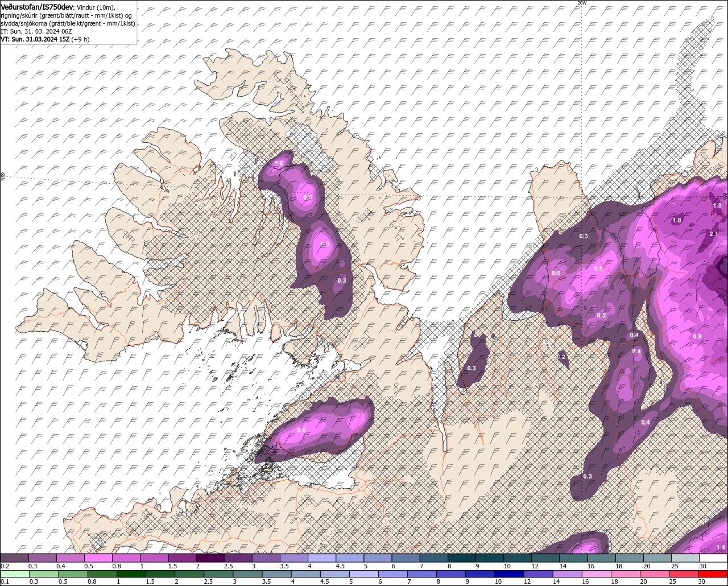Select the 'IT: Sun. 31. 03. 2024 06Z' line
Image resolution: width=728 pixels, height=586 pixels.
[36, 31]
